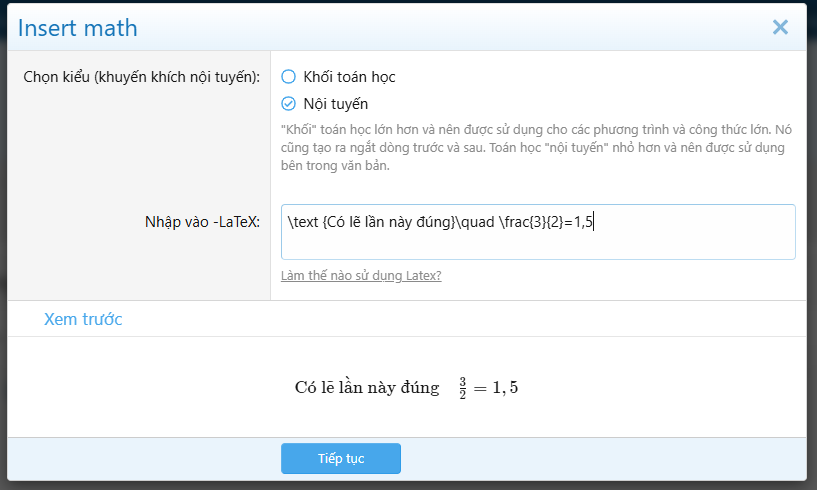Click the rendered 3/2 fraction in preview
This screenshot has width=817, height=490.
(x=463, y=388)
